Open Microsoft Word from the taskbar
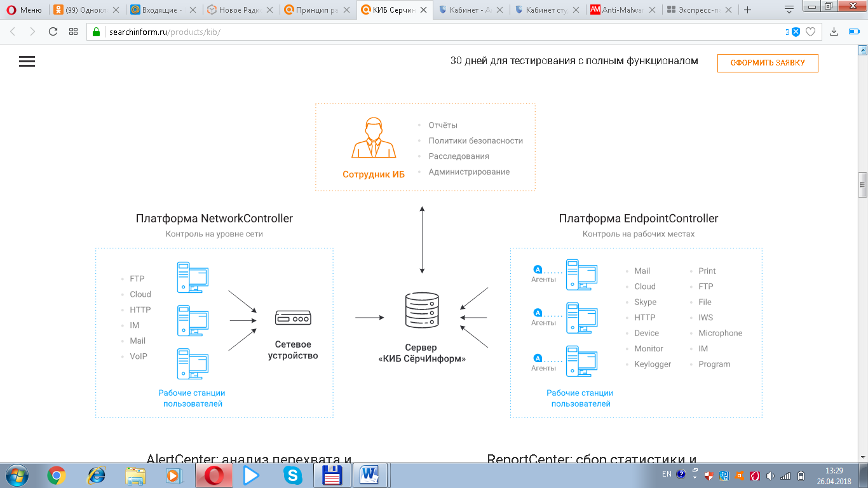This screenshot has width=868, height=488. (x=371, y=475)
